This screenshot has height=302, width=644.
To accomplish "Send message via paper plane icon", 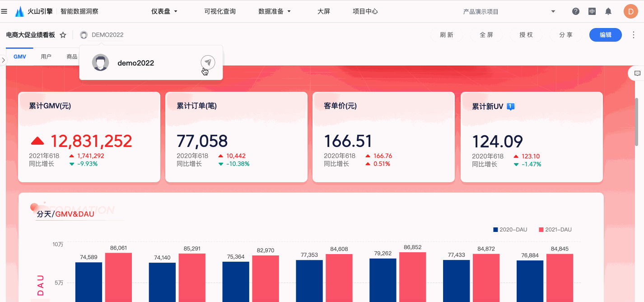I will click(x=208, y=62).
